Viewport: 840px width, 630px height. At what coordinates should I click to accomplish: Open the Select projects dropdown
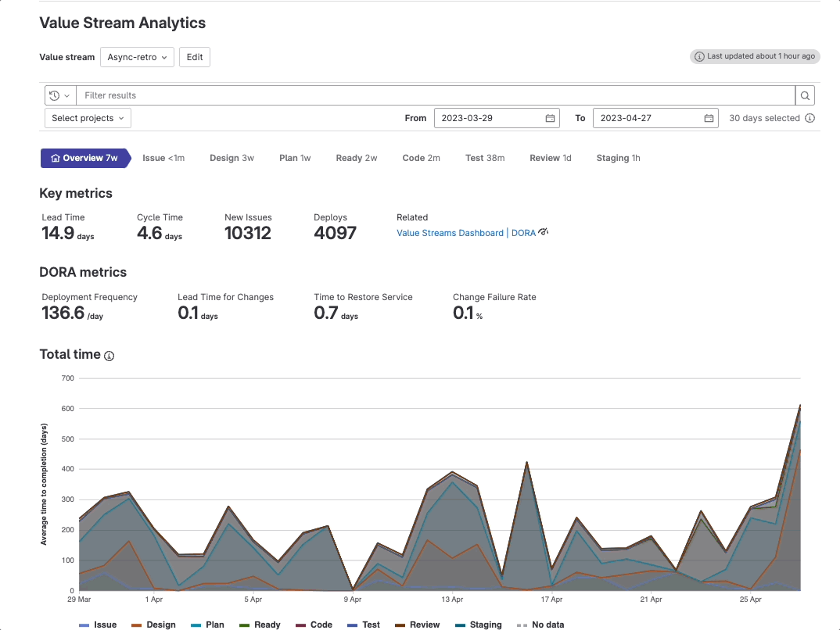[87, 118]
